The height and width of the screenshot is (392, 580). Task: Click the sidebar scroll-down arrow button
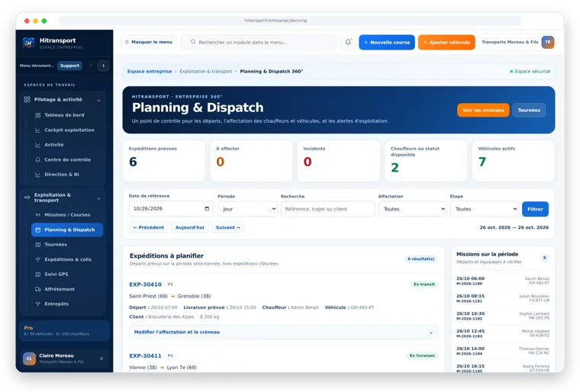[x=103, y=66]
